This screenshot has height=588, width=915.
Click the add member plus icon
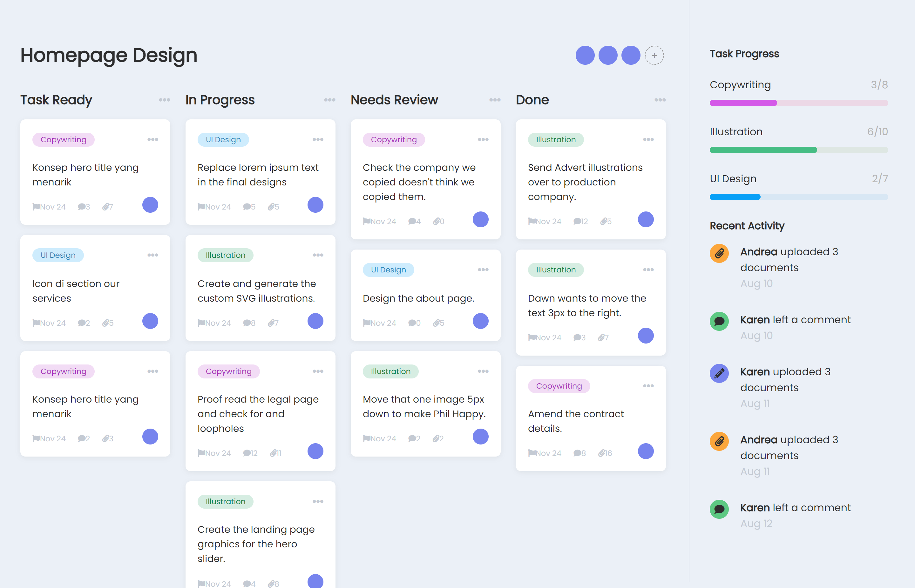(x=654, y=56)
